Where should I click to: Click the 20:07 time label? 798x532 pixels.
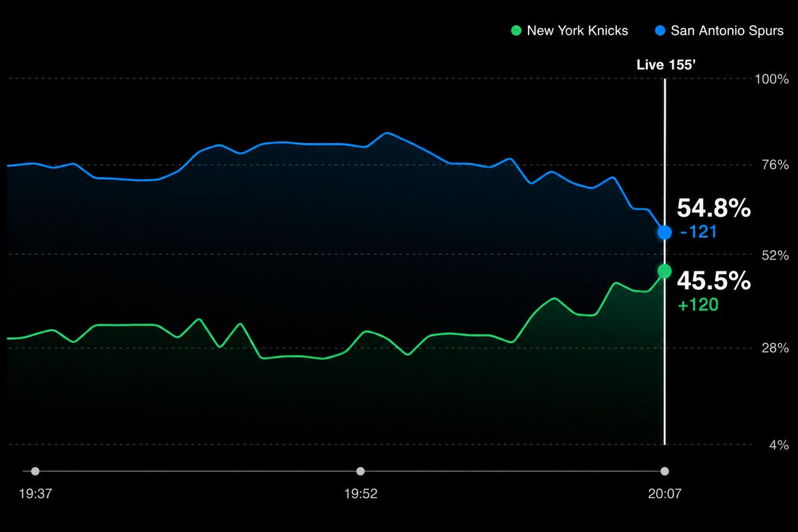click(x=665, y=494)
